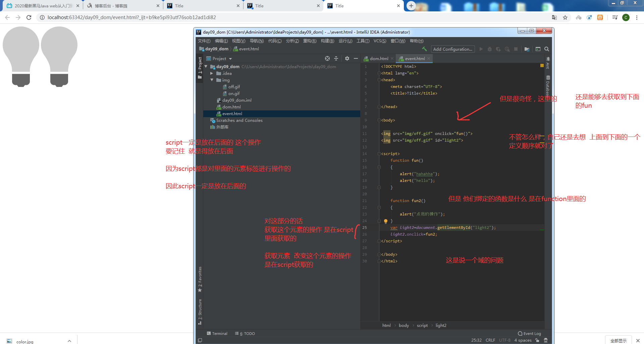644x344 pixels.
Task: Toggle the Z: Structure tool window stripe button
Action: [200, 312]
